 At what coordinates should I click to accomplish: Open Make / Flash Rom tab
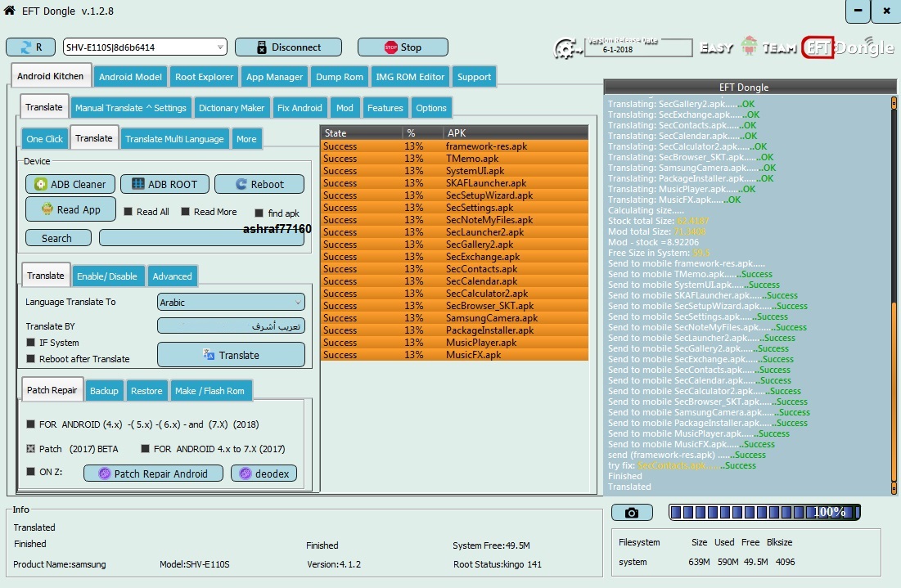209,391
